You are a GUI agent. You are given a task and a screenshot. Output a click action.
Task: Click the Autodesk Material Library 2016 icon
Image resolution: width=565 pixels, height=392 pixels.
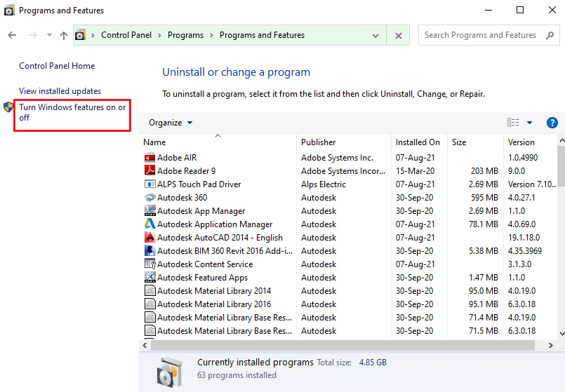tap(150, 304)
